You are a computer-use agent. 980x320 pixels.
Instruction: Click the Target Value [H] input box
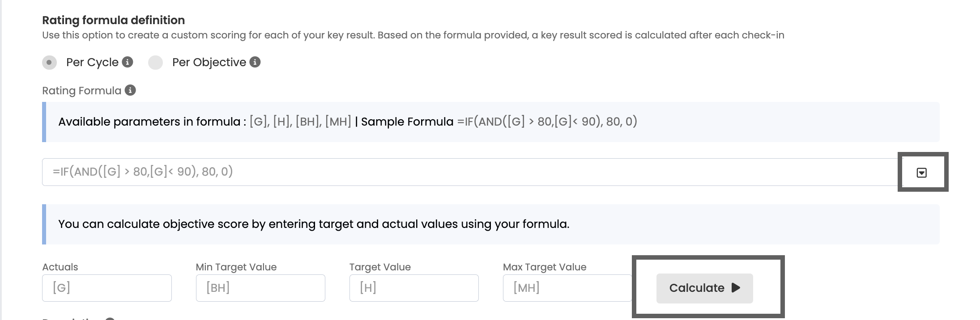(x=414, y=288)
